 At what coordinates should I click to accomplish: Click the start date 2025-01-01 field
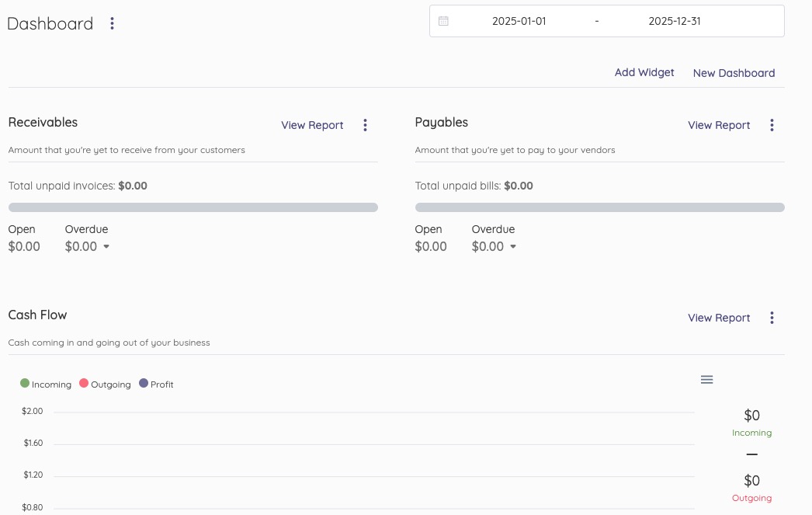point(519,21)
